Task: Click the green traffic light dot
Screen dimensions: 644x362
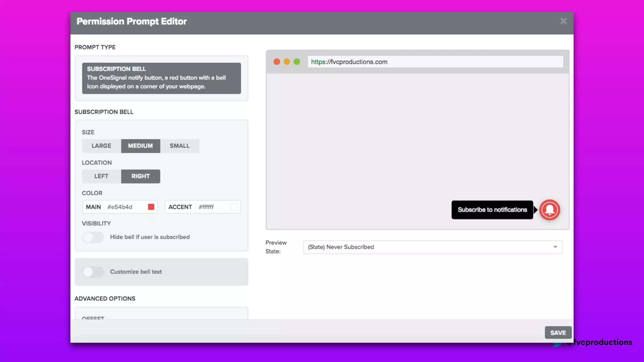Action: (x=297, y=62)
